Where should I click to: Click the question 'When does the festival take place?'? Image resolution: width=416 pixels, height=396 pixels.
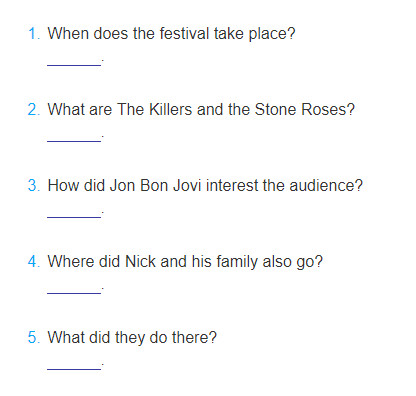pyautogui.click(x=171, y=34)
